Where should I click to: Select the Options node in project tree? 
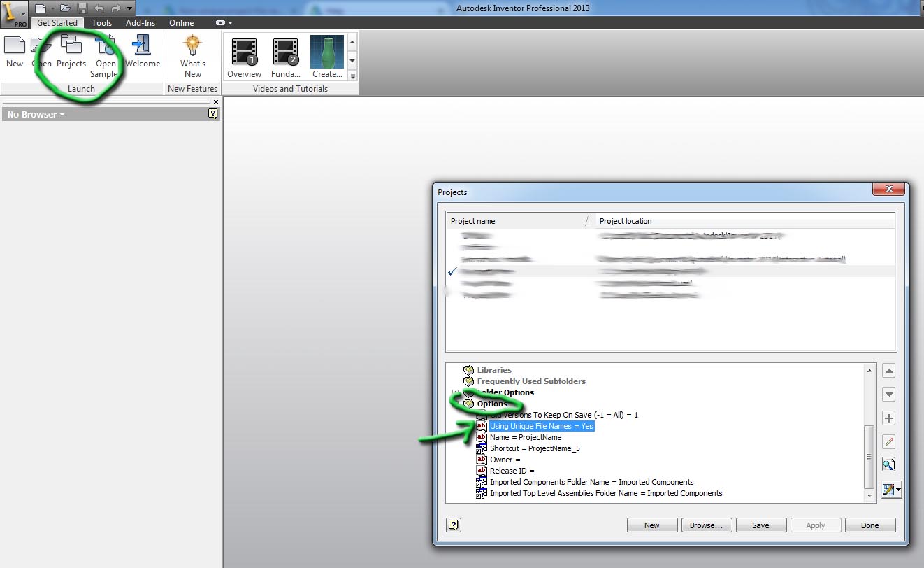(492, 404)
